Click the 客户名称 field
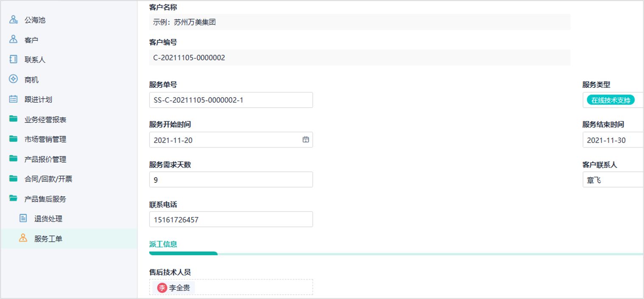This screenshot has width=644, height=299. [x=360, y=22]
